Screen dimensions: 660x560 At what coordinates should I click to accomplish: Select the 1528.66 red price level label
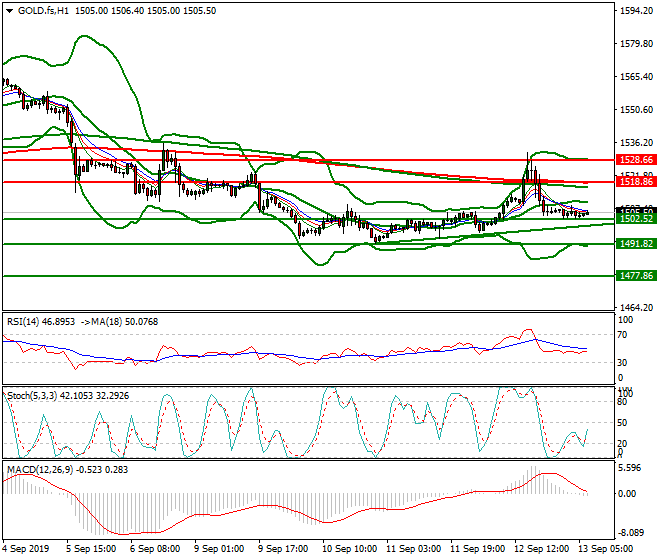coord(636,160)
